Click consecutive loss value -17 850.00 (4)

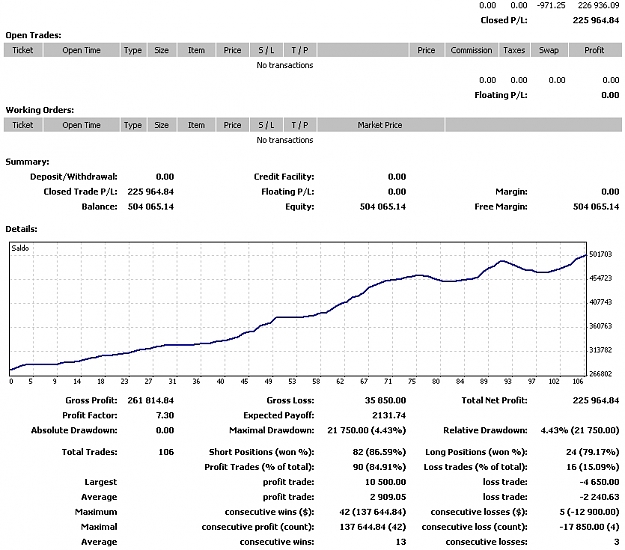(590, 527)
